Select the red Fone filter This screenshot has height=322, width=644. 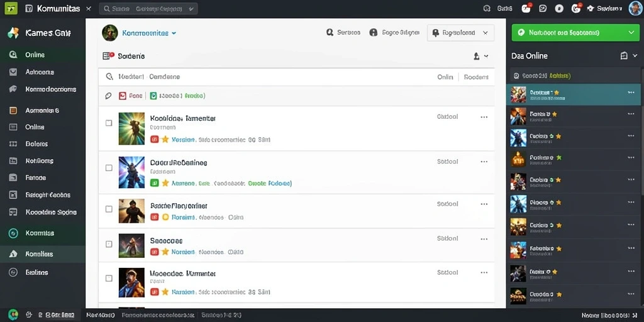130,96
